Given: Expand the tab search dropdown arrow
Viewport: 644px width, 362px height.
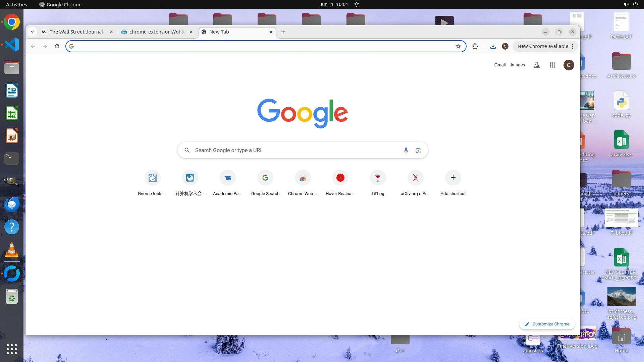Looking at the screenshot, I should tap(32, 32).
